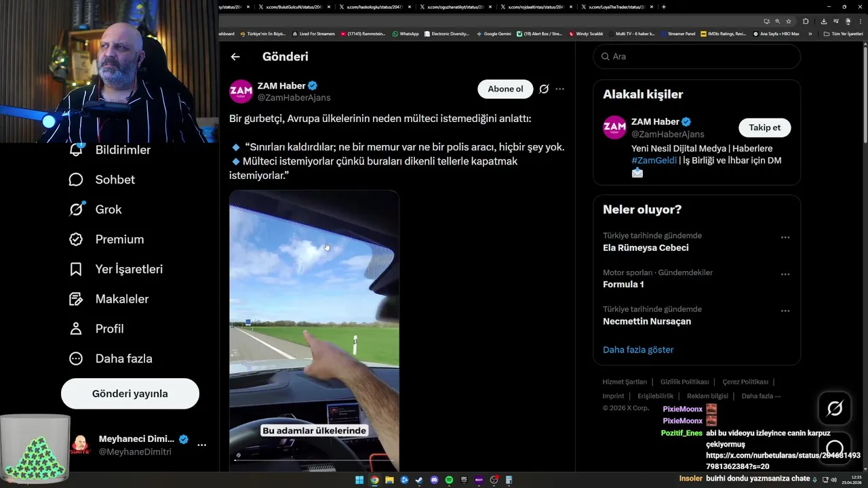Open Spotify from the taskbar
The image size is (868, 488).
[x=449, y=480]
